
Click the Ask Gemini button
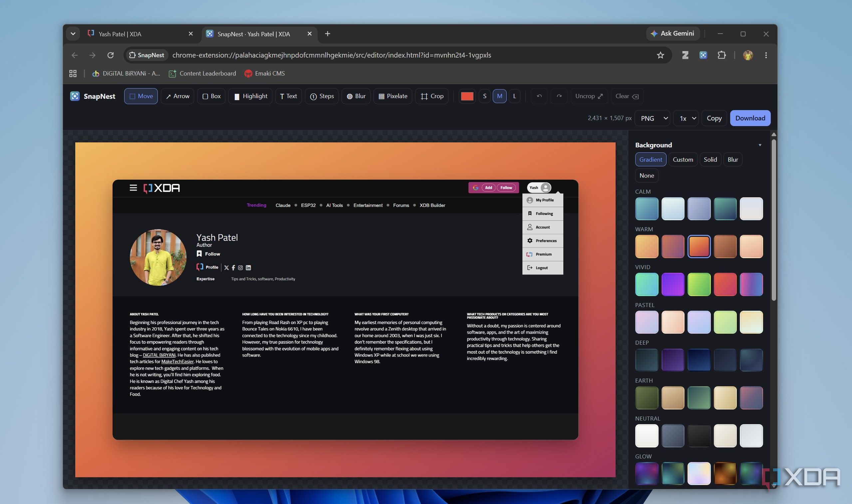[x=673, y=33]
